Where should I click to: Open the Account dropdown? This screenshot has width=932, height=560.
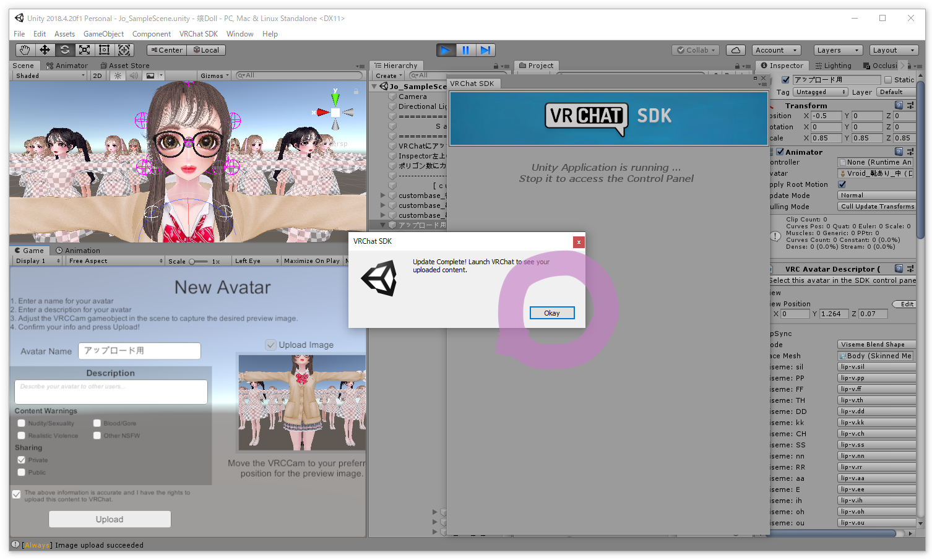777,50
